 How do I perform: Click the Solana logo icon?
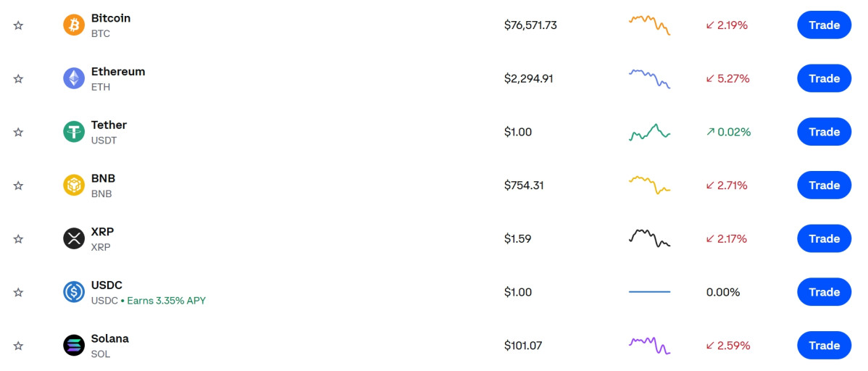coord(74,346)
